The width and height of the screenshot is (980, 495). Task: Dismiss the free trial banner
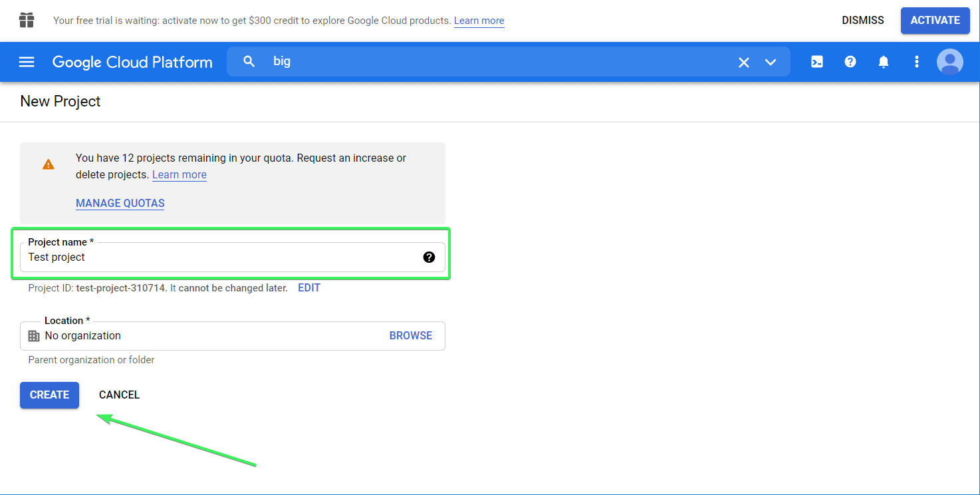[863, 20]
